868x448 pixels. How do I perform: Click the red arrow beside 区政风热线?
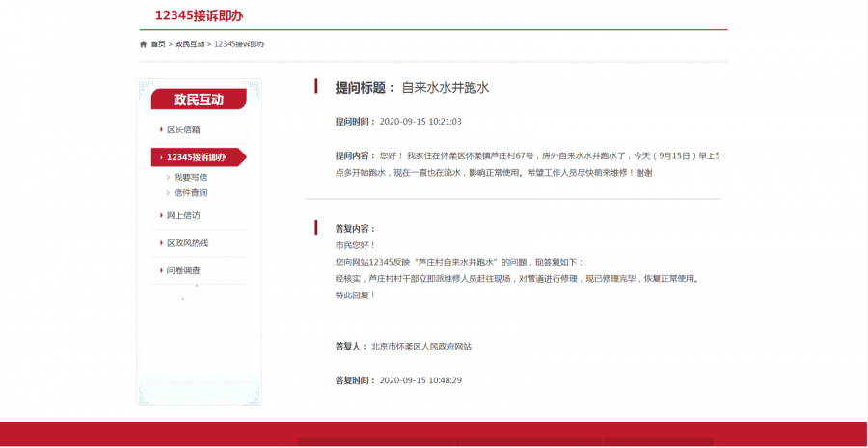pyautogui.click(x=161, y=243)
